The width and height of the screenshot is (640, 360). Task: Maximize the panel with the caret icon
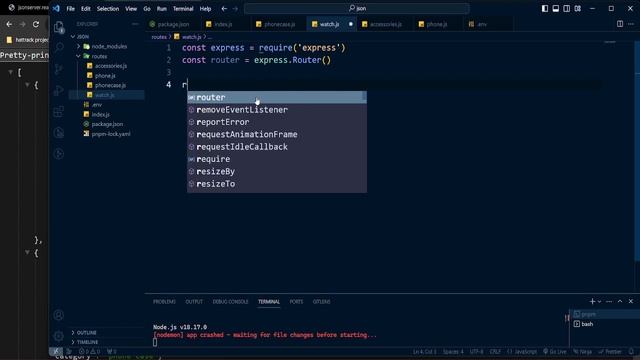tap(620, 301)
